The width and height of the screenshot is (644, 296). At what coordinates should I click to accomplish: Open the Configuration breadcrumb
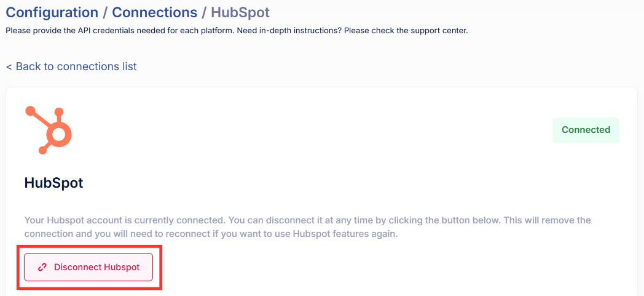[x=52, y=12]
